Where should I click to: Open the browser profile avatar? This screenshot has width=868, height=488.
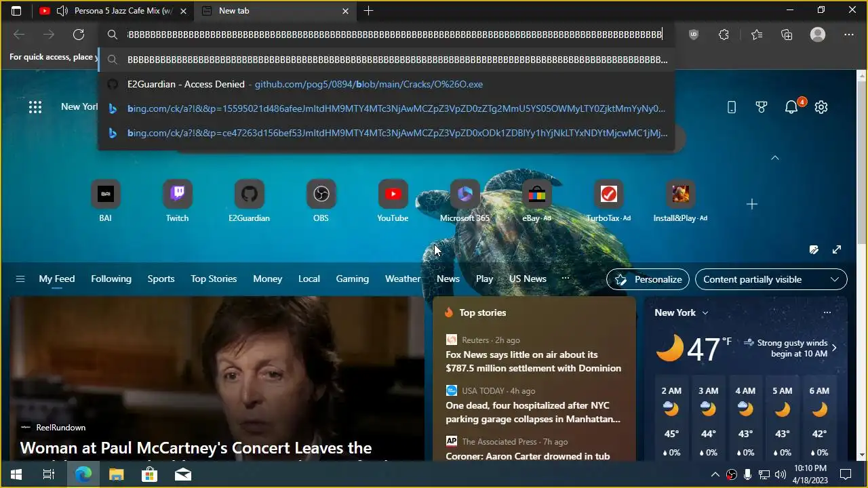click(818, 35)
